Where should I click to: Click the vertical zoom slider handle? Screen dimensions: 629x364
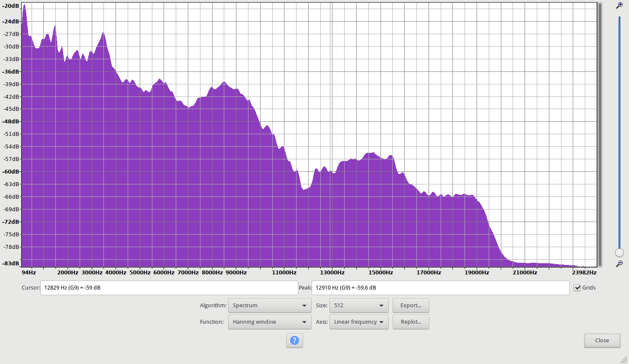click(x=619, y=253)
